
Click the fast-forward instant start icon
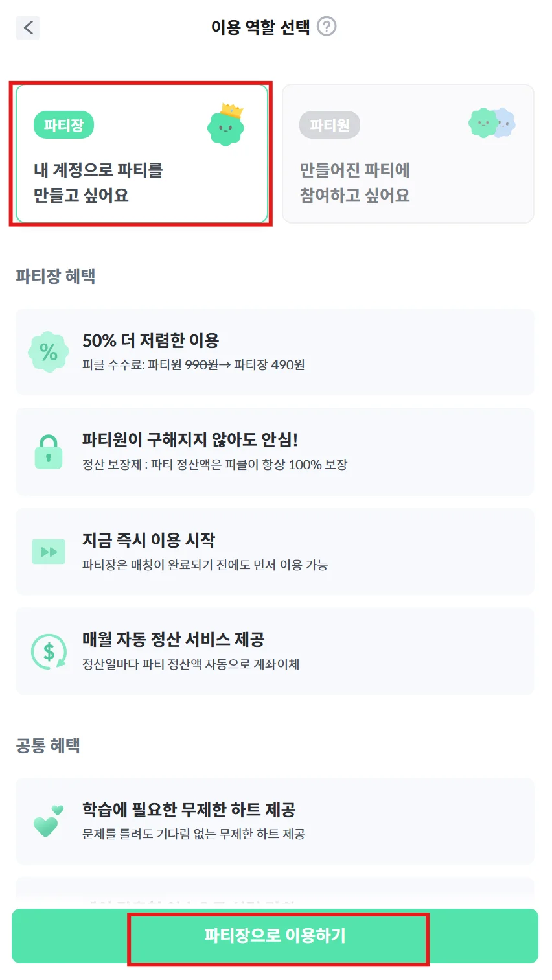click(x=49, y=552)
